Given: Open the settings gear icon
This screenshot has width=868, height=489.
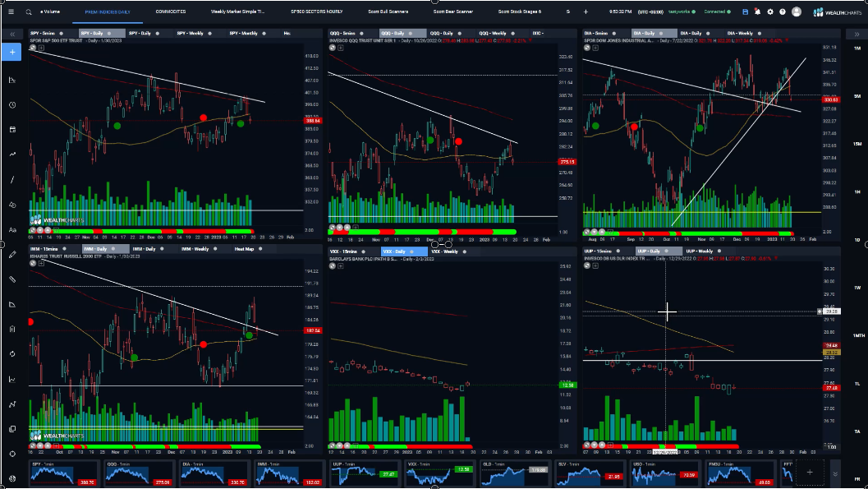Looking at the screenshot, I should [770, 12].
